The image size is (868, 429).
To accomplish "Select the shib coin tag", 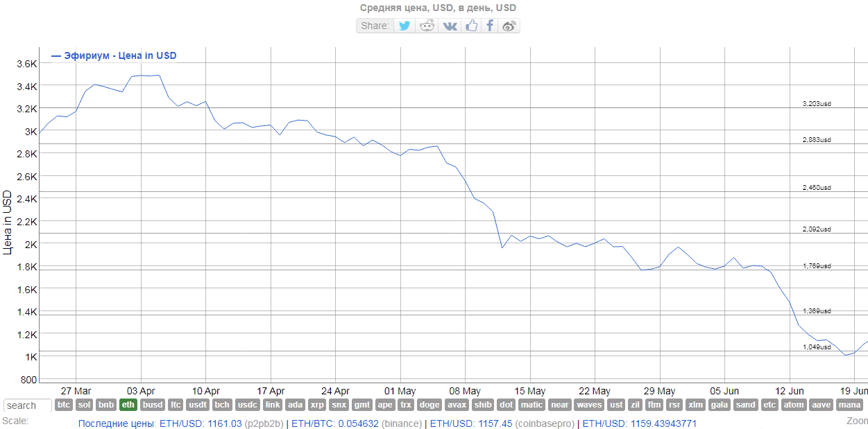I will [x=484, y=405].
